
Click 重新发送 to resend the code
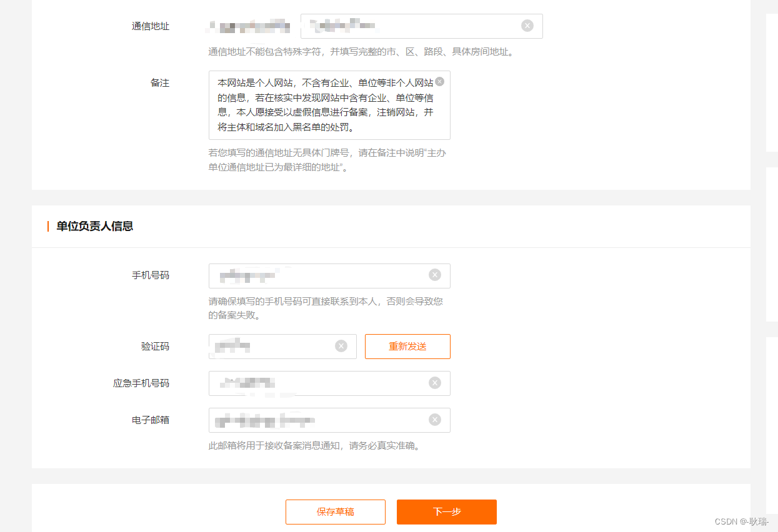407,347
